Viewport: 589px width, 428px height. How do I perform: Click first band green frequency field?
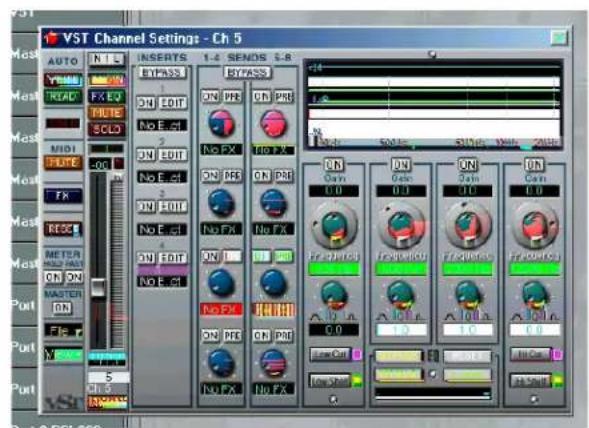[334, 269]
